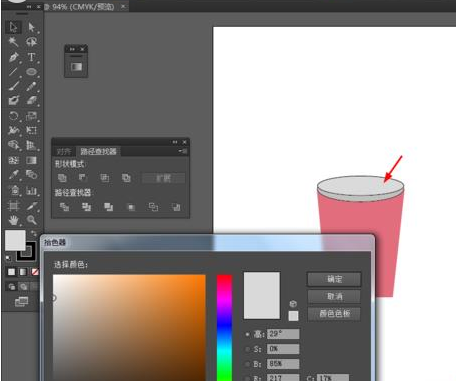Select the Lasso tool
Image resolution: width=456 pixels, height=381 pixels.
click(31, 42)
